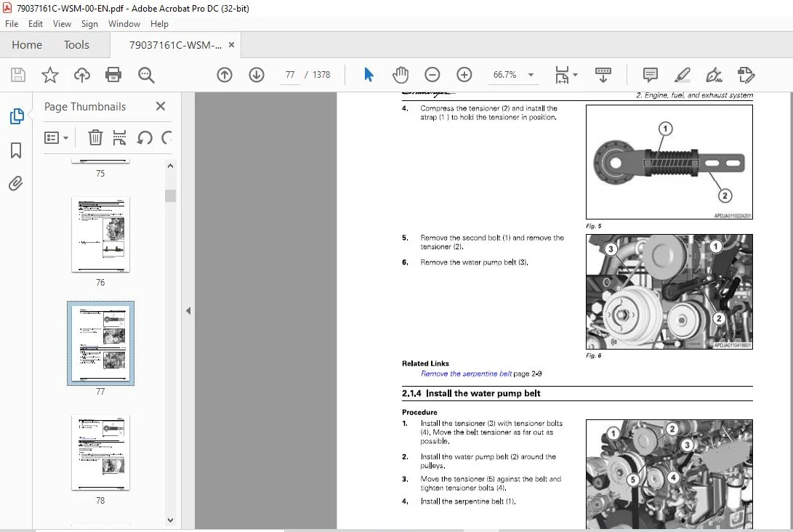The height and width of the screenshot is (532, 793).
Task: Click the stamp/share tool icon
Action: click(x=746, y=75)
